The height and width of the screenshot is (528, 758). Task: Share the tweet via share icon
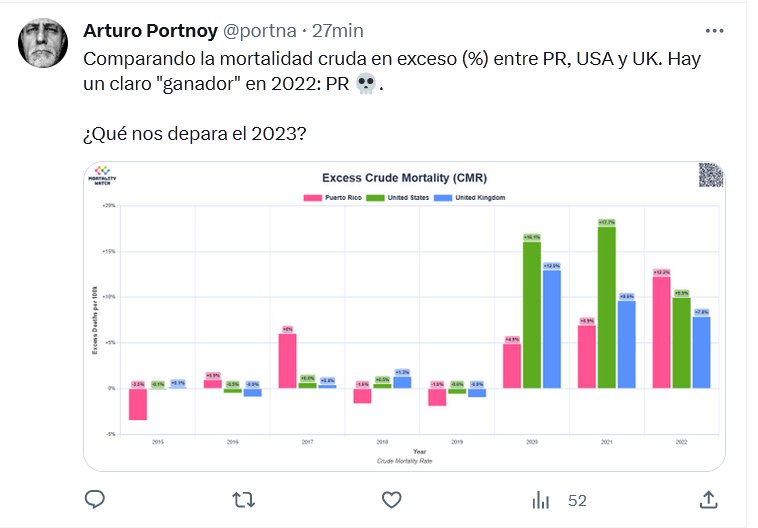(708, 499)
